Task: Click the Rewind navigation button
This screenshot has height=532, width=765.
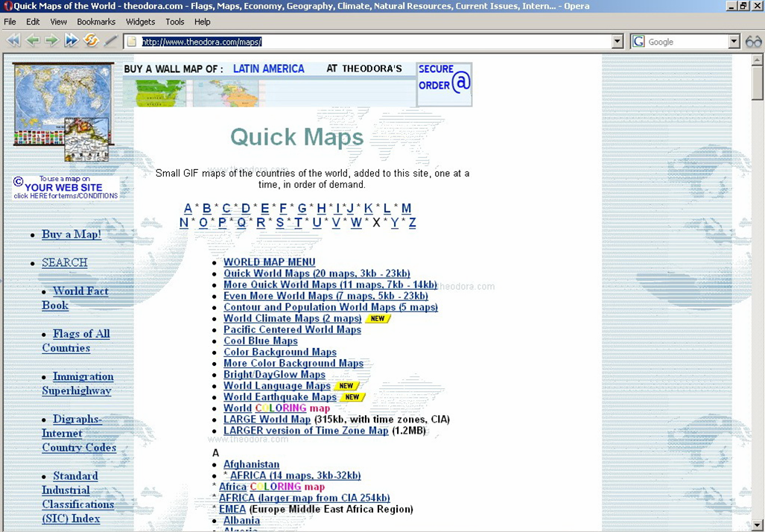Action: (x=13, y=41)
